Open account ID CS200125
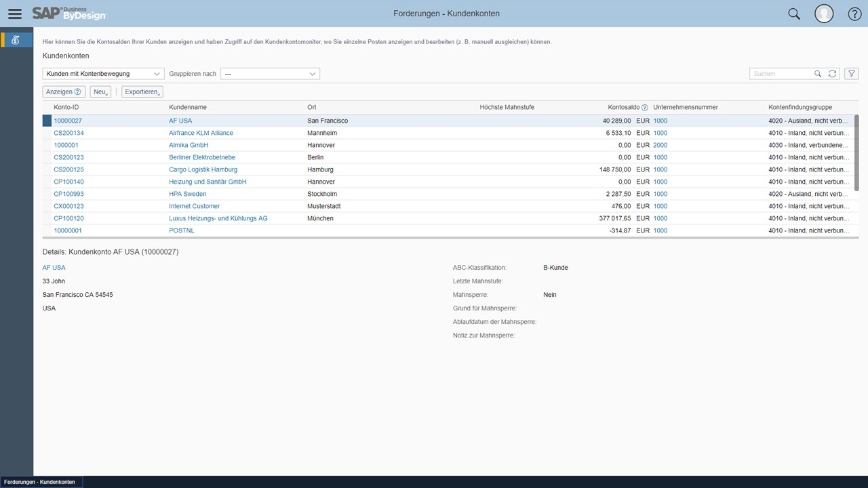868x488 pixels. (x=68, y=169)
